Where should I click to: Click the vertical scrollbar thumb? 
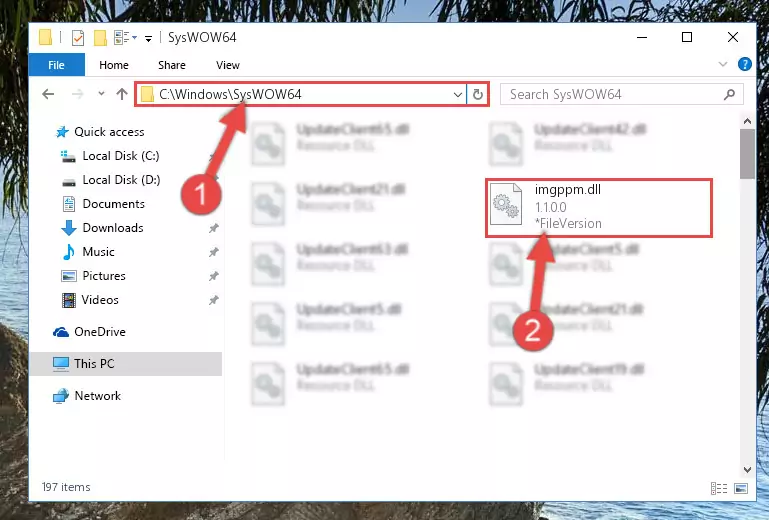(x=747, y=154)
